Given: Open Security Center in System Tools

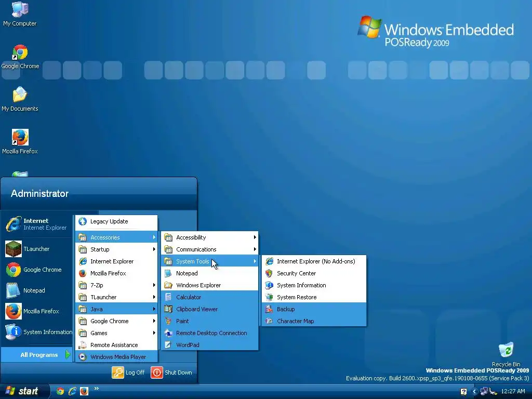Looking at the screenshot, I should point(314,273).
